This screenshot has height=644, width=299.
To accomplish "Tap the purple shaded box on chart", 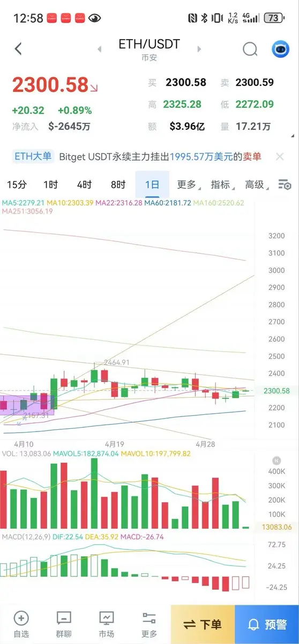I will pos(27,405).
